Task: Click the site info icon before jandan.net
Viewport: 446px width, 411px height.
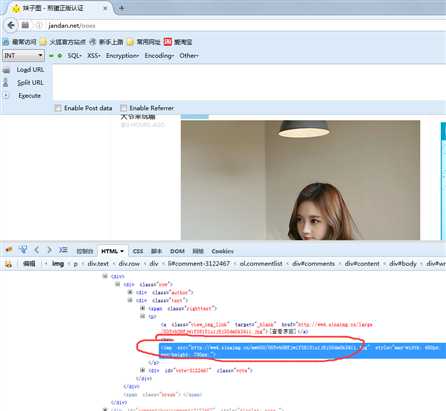Action: [x=39, y=25]
